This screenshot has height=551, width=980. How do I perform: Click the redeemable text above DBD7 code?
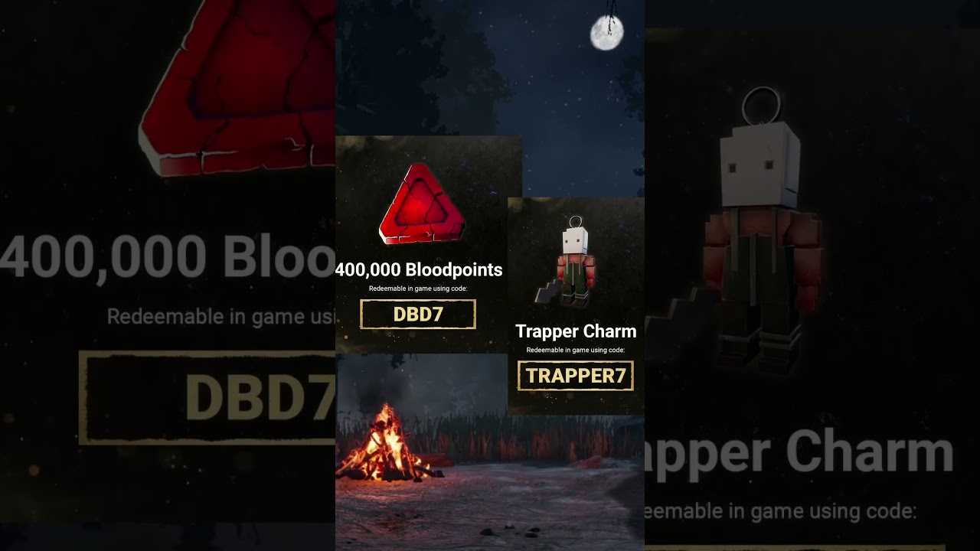click(418, 289)
